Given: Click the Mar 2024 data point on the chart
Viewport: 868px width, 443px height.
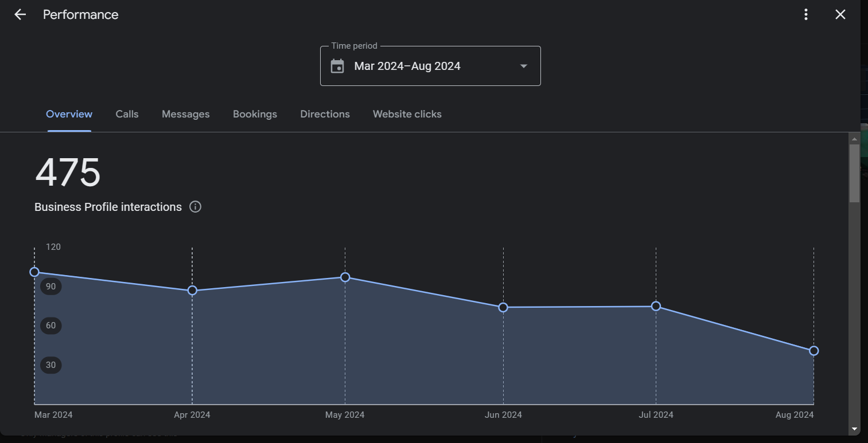Looking at the screenshot, I should click(35, 272).
